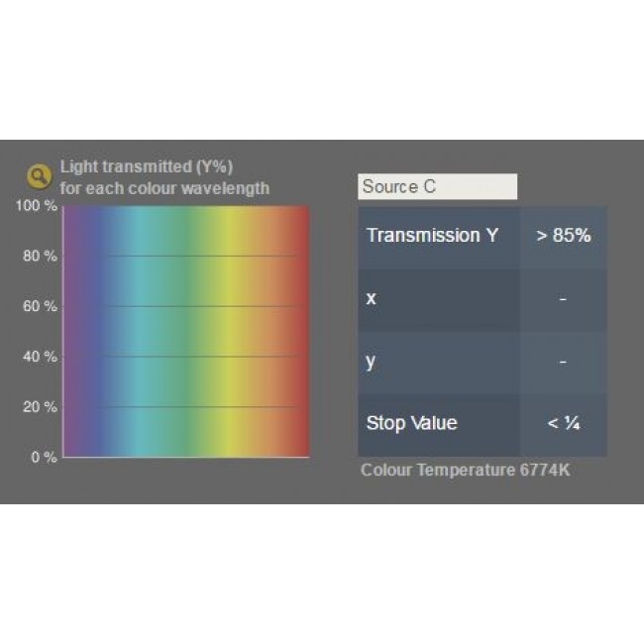Image resolution: width=644 pixels, height=644 pixels.
Task: Click the cyan band of spectrum
Action: tap(142, 332)
